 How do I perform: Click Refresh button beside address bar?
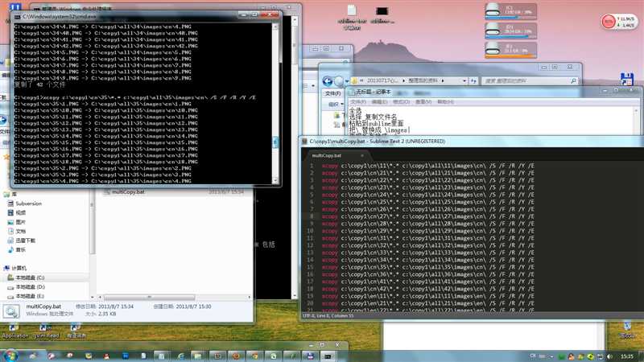[473, 81]
